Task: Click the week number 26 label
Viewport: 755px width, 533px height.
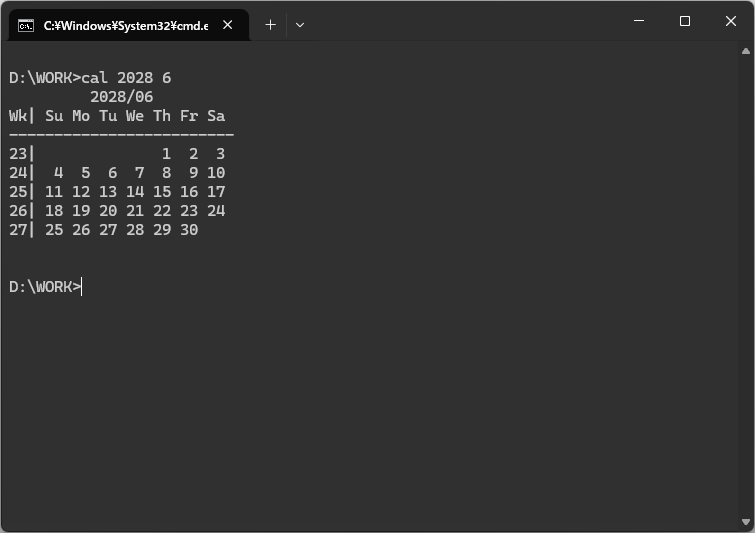Action: point(18,211)
